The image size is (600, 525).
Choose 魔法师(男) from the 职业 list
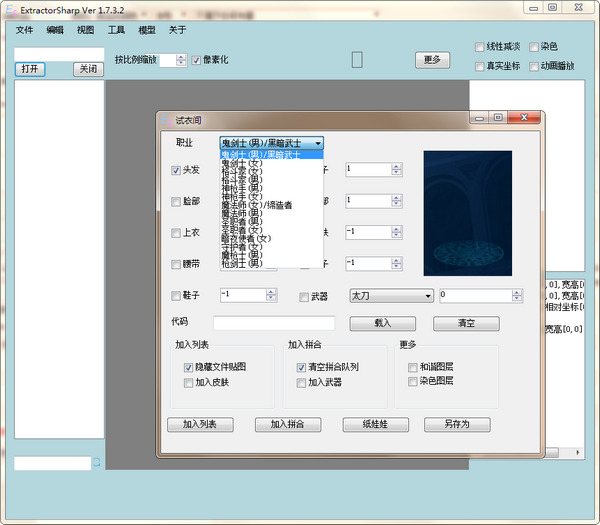tap(272, 214)
